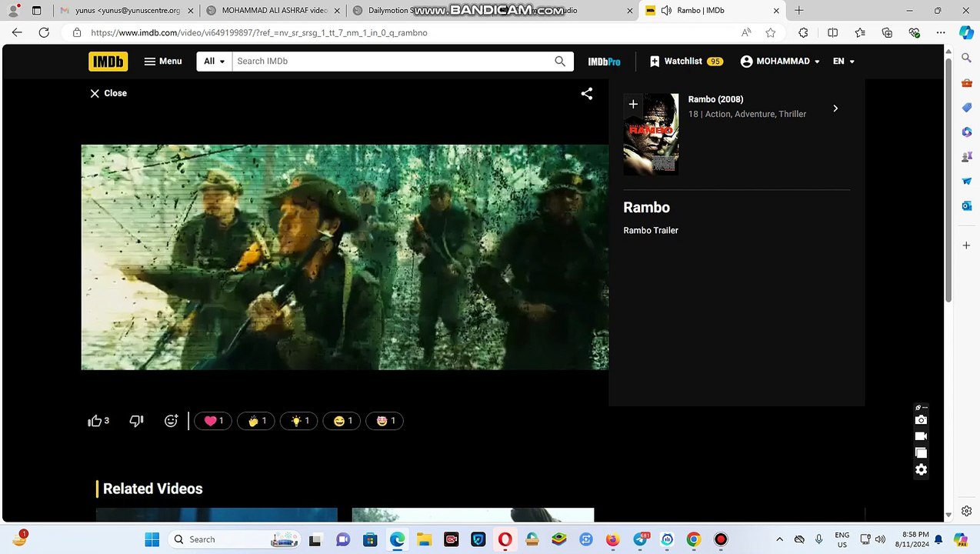Add this page to favorites
The width and height of the screenshot is (980, 554).
point(770,32)
